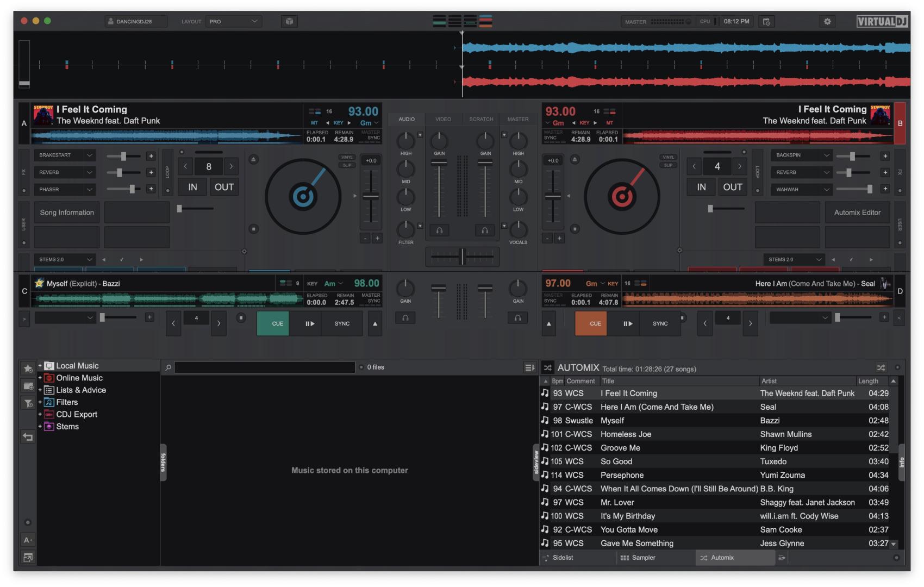This screenshot has width=924, height=587.
Task: Open the recording calendar icon beside clock
Action: coord(766,22)
